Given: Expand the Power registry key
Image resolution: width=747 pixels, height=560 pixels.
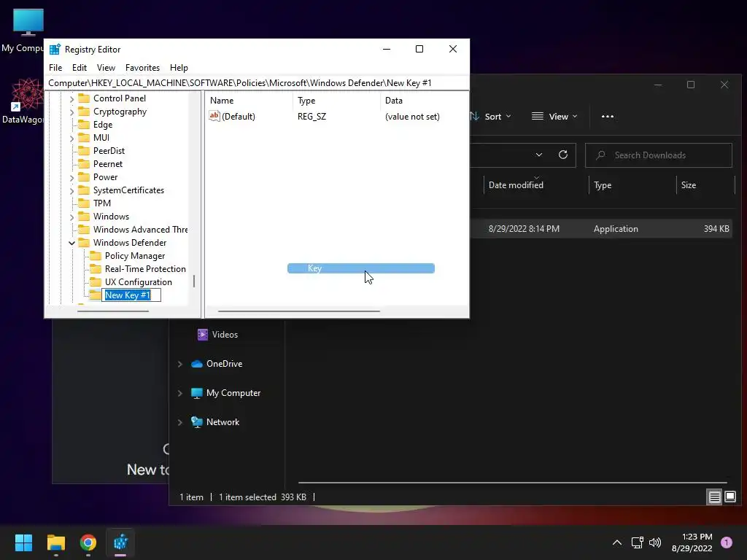Looking at the screenshot, I should pyautogui.click(x=72, y=178).
